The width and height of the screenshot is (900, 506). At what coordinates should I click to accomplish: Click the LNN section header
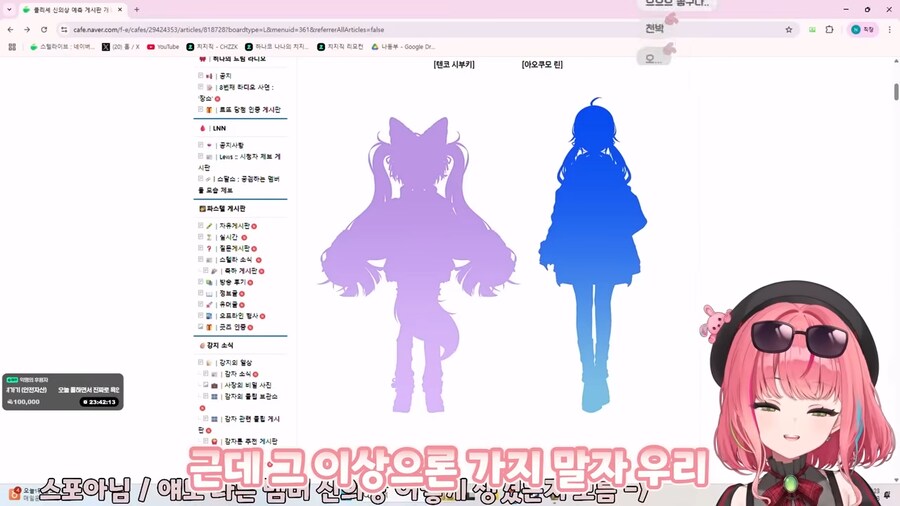click(219, 129)
